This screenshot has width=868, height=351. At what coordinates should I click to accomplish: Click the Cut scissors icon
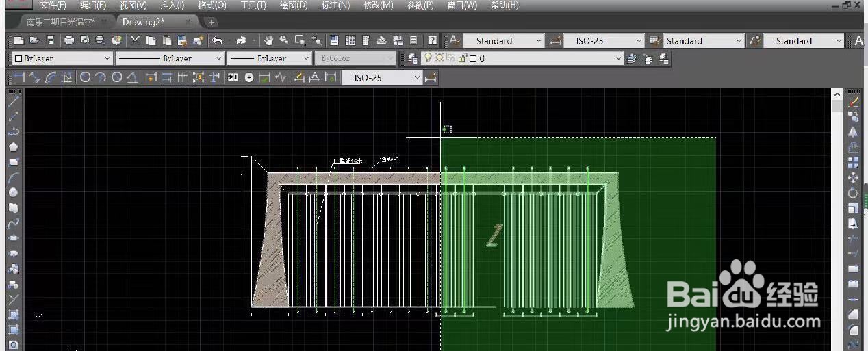point(136,40)
